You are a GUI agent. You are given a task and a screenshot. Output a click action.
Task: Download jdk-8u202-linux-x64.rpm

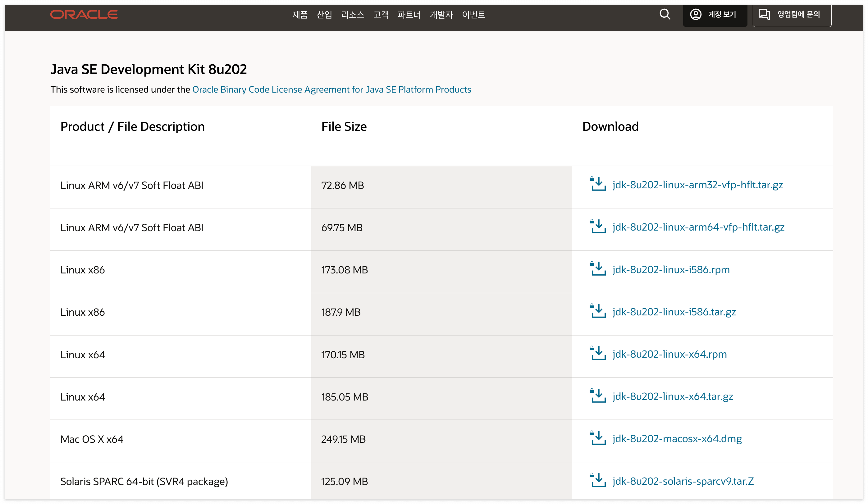tap(669, 355)
